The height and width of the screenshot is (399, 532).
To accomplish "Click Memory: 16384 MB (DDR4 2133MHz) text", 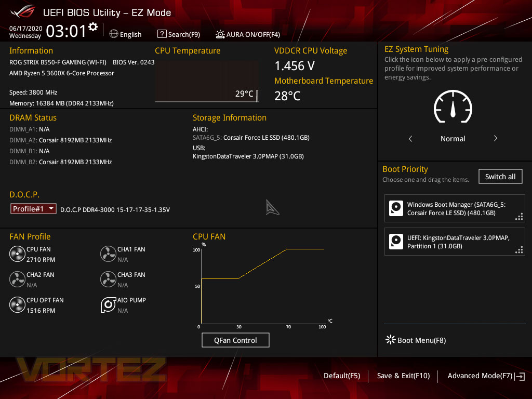I will click(x=61, y=103).
